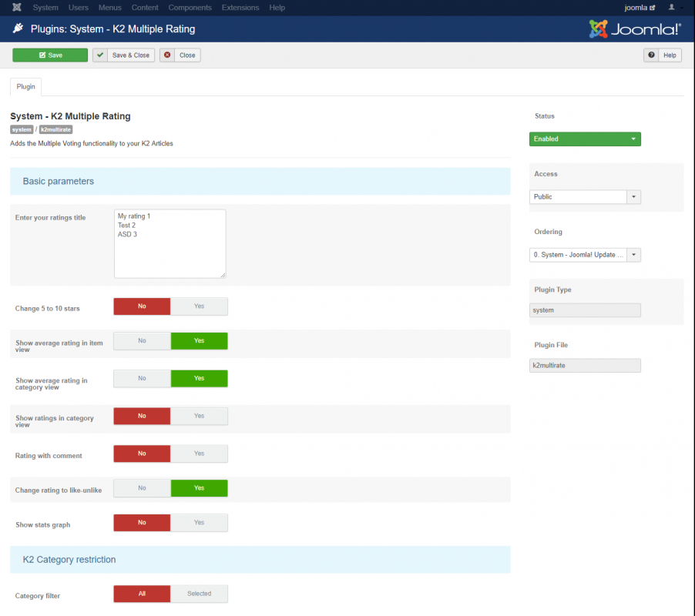Image resolution: width=695 pixels, height=616 pixels.
Task: Click 'Enter your ratings title' label
Action: coord(50,218)
